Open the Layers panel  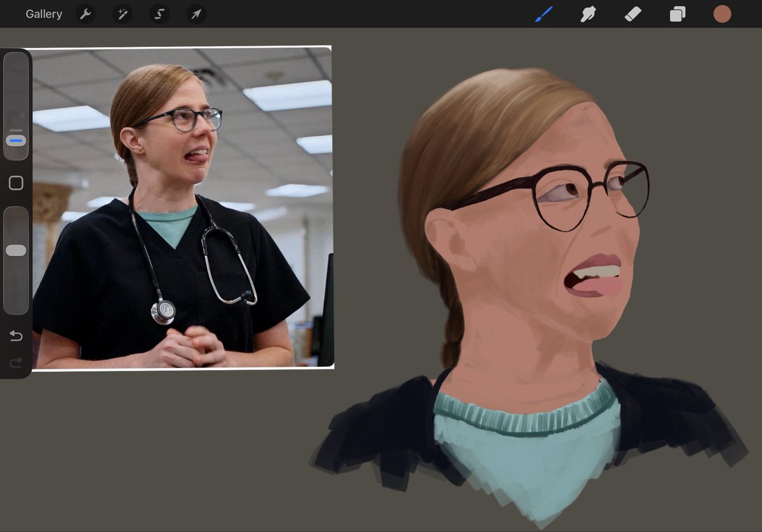point(678,14)
